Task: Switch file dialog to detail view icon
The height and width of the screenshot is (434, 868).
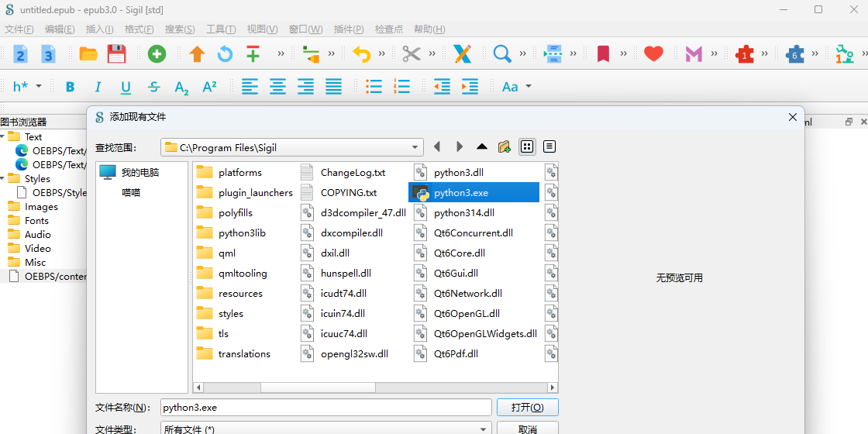Action: point(549,146)
